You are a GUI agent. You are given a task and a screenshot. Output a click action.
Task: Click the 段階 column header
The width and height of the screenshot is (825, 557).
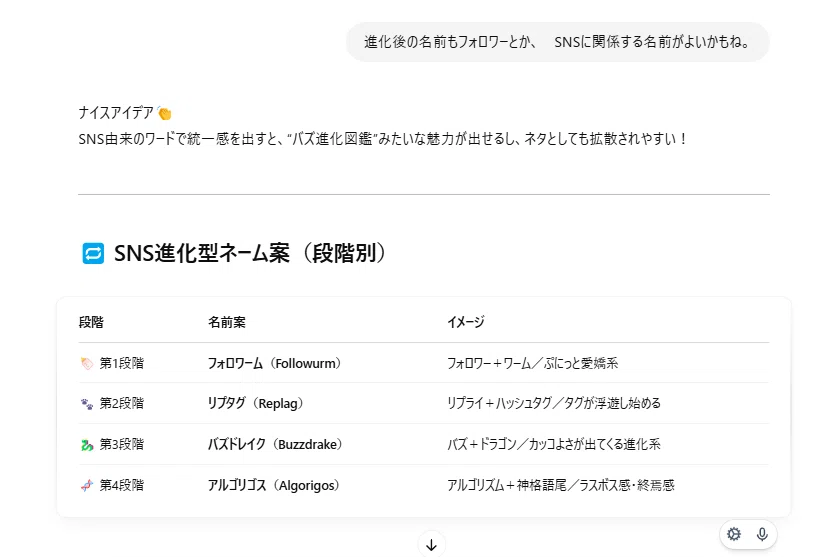91,322
